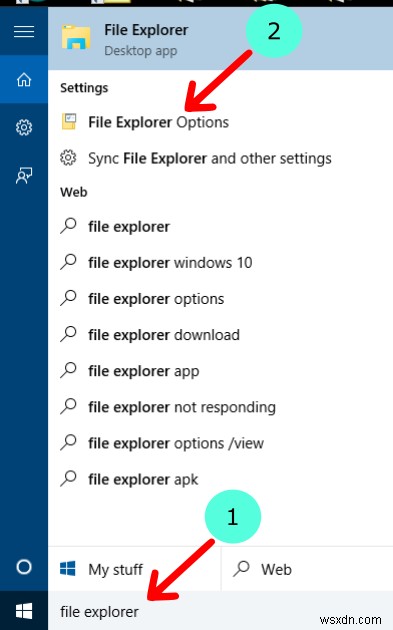Click File Explorer Options icon
Viewport: 393px width, 630px height.
click(69, 122)
